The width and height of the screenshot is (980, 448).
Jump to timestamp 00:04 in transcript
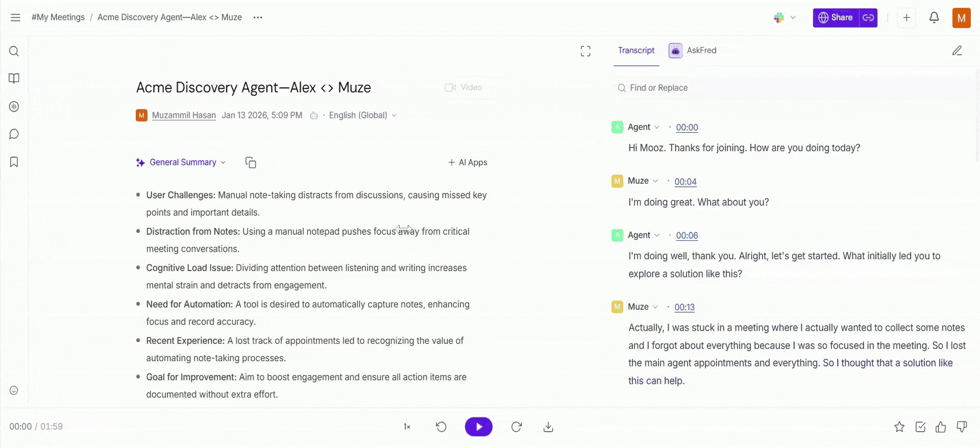(685, 182)
